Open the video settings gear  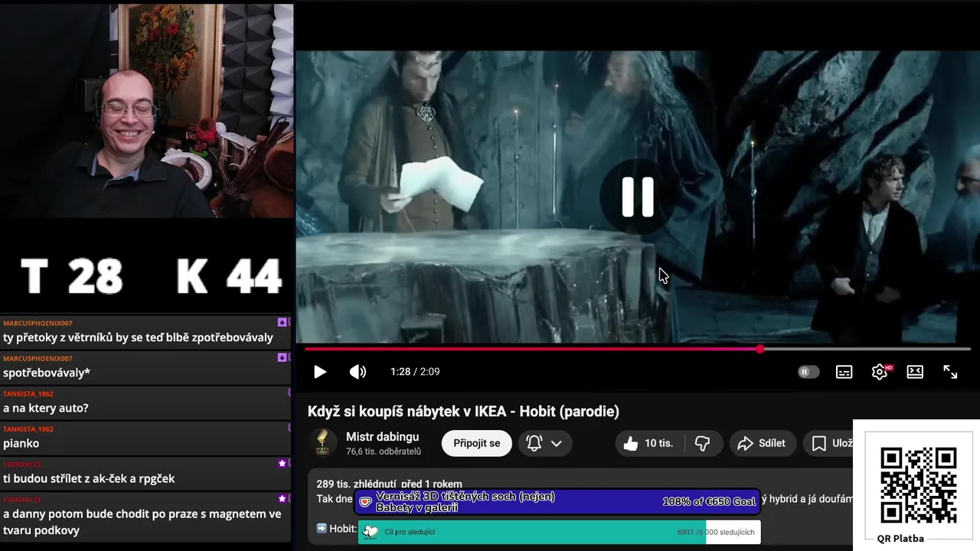click(x=880, y=372)
